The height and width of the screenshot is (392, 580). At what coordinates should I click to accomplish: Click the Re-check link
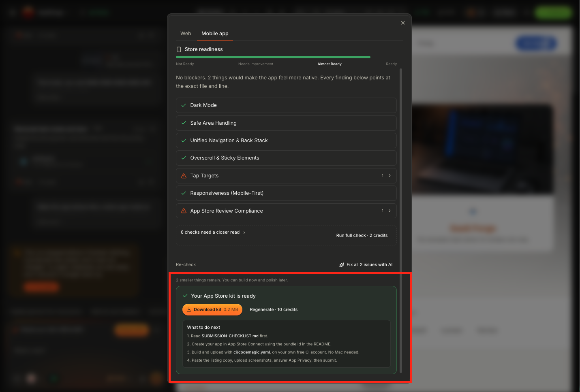pyautogui.click(x=186, y=265)
